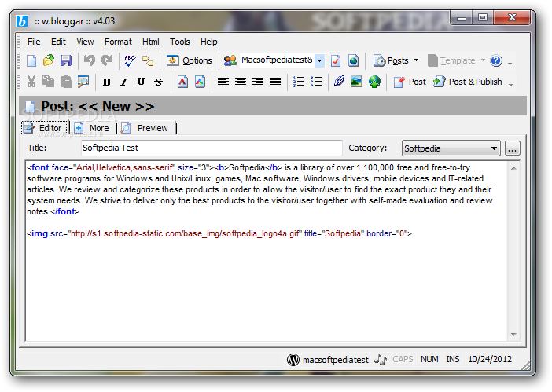Justify text alignment
The height and width of the screenshot is (392, 552).
point(275,82)
